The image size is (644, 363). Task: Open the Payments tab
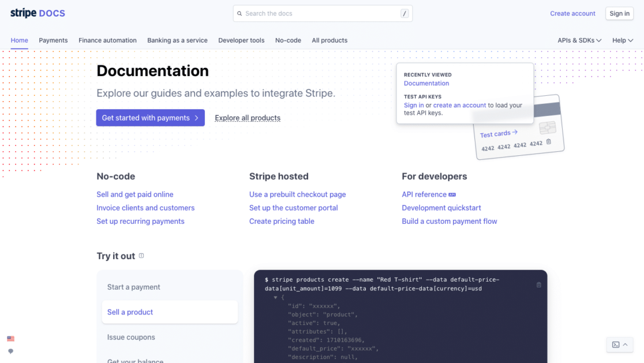pyautogui.click(x=54, y=40)
